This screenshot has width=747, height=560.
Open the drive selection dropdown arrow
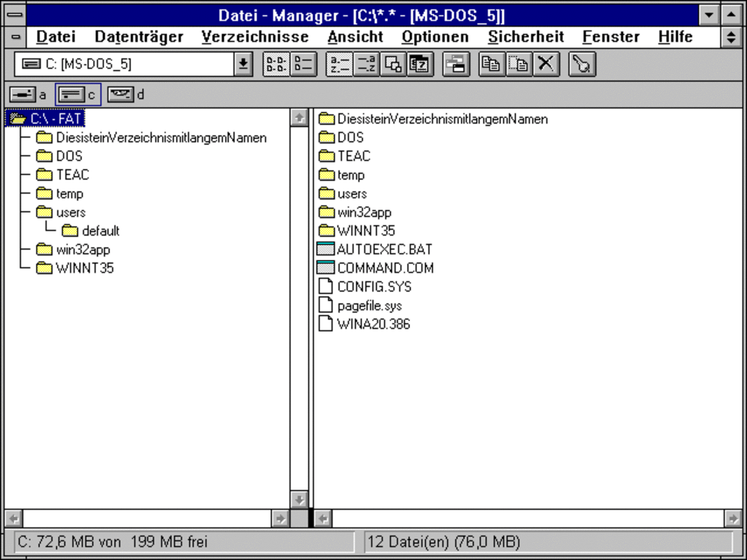[x=243, y=64]
